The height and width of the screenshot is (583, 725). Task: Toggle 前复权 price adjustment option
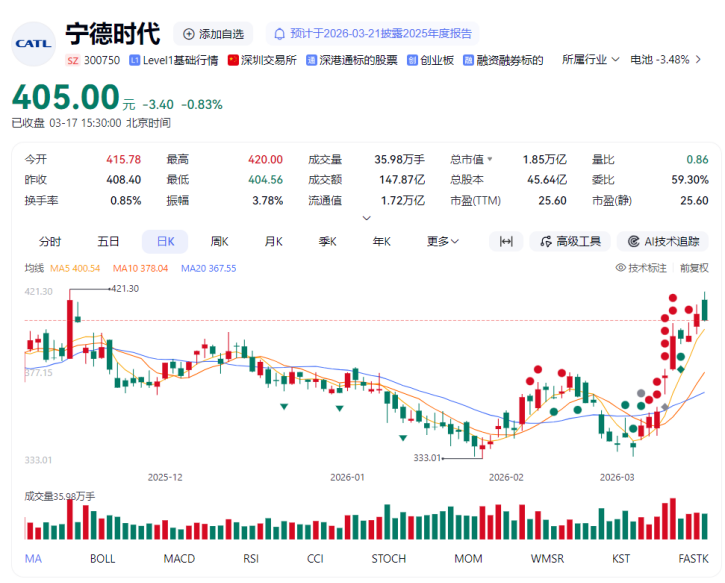[693, 268]
